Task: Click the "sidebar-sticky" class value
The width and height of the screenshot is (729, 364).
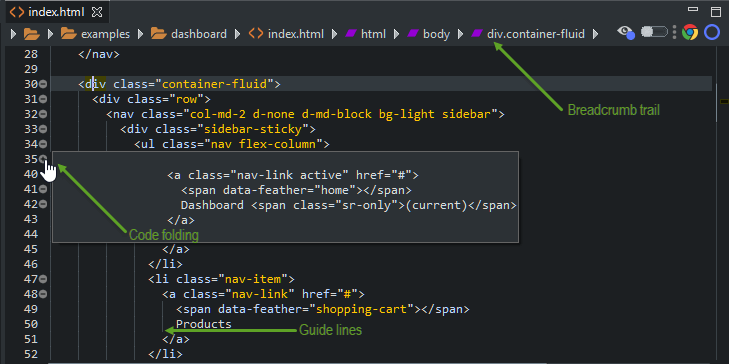Action: [x=253, y=129]
